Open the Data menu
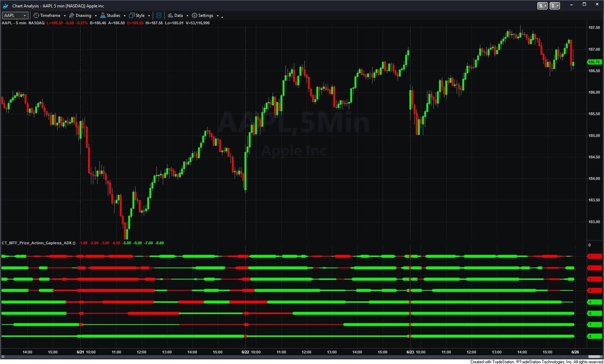Viewport: 604px width, 364px height. tap(176, 15)
